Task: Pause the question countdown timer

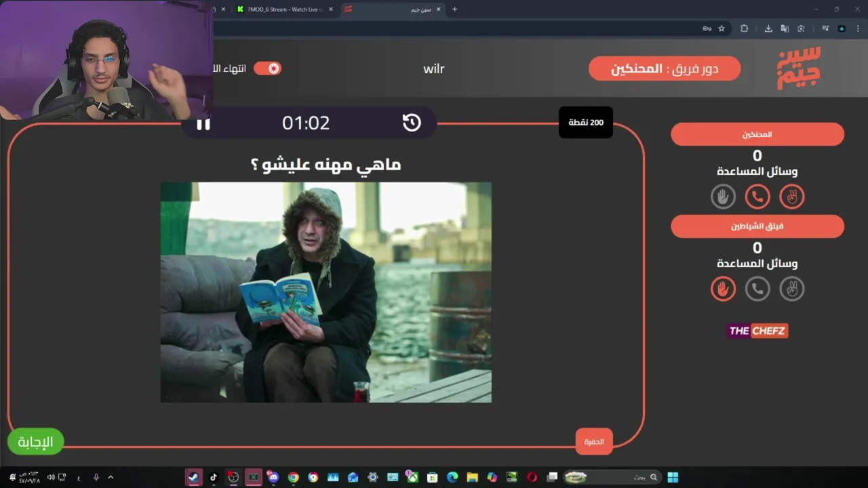Action: 203,123
